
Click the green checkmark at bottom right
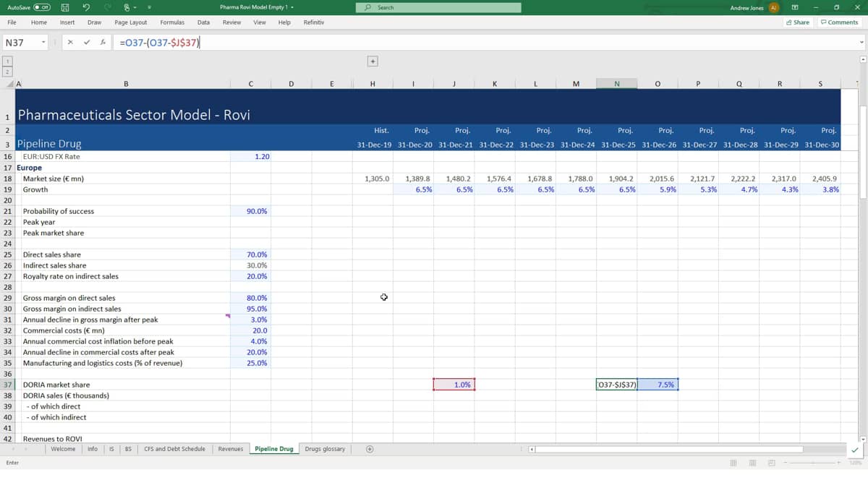[x=856, y=450]
